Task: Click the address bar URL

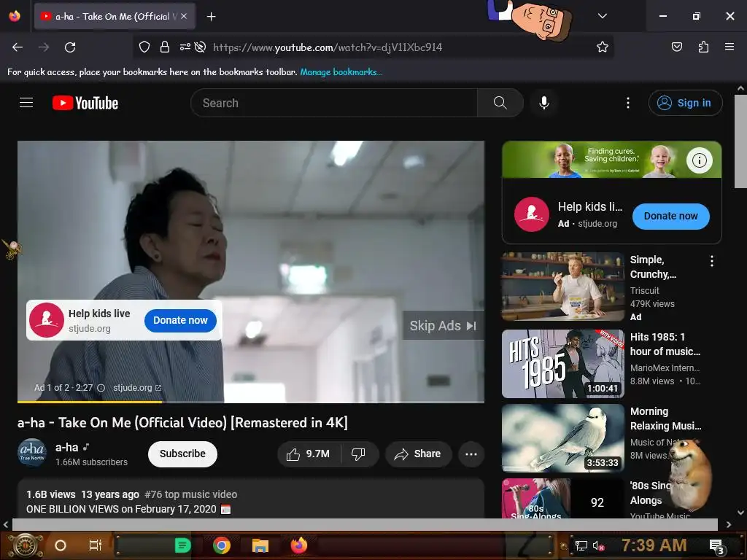Action: [x=328, y=47]
